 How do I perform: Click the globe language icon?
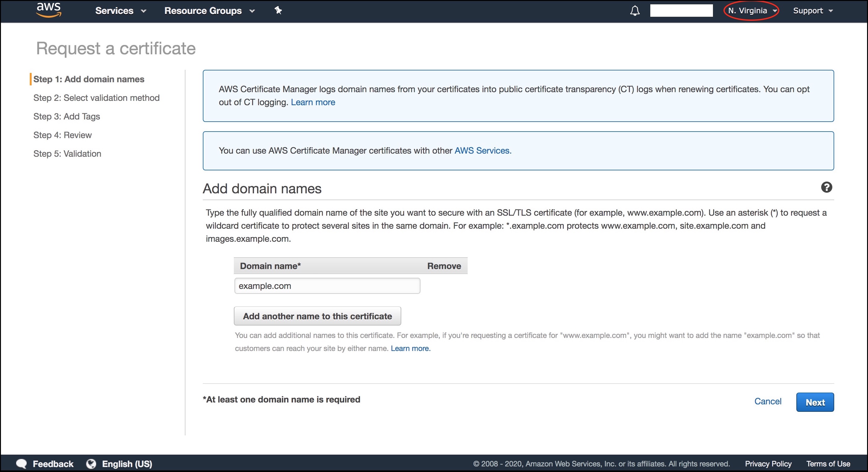[91, 464]
